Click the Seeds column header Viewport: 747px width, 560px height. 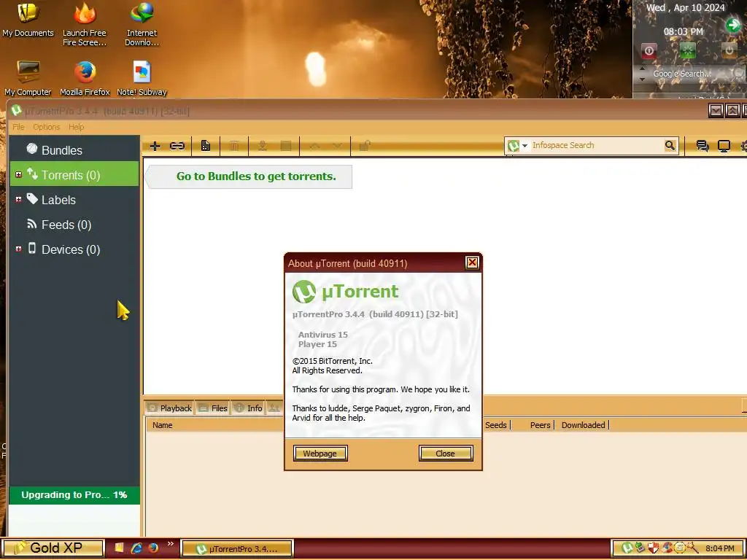click(496, 425)
